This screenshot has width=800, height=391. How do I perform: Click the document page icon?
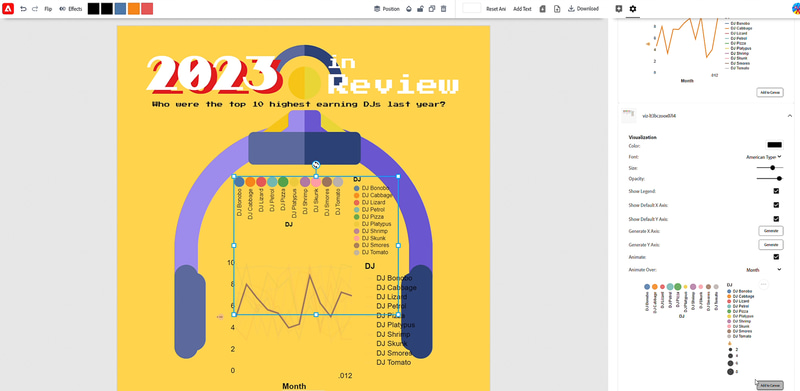pyautogui.click(x=542, y=9)
